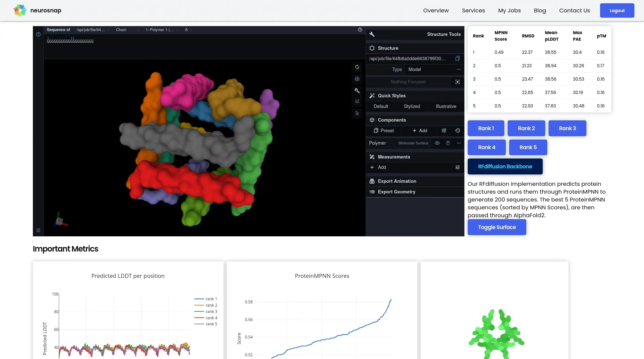Image resolution: width=644 pixels, height=359 pixels.
Task: Toggle the wrench controls panel icon
Action: pyautogui.click(x=357, y=91)
